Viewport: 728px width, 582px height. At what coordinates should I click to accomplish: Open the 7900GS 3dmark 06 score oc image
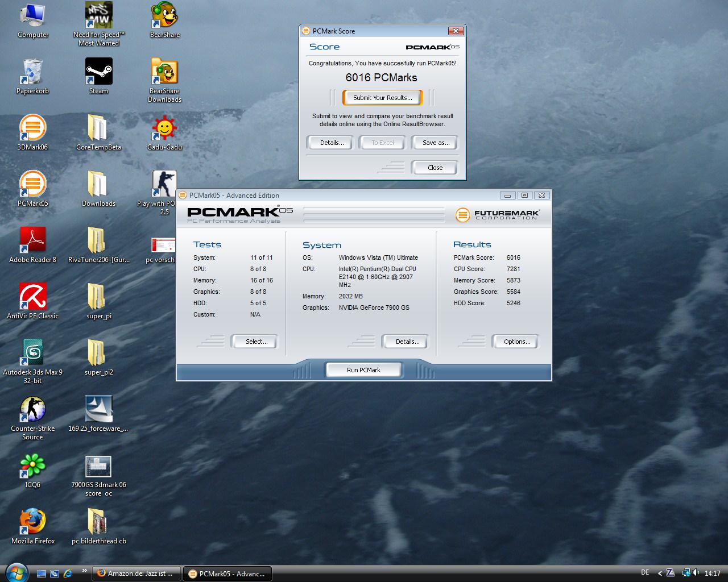98,476
